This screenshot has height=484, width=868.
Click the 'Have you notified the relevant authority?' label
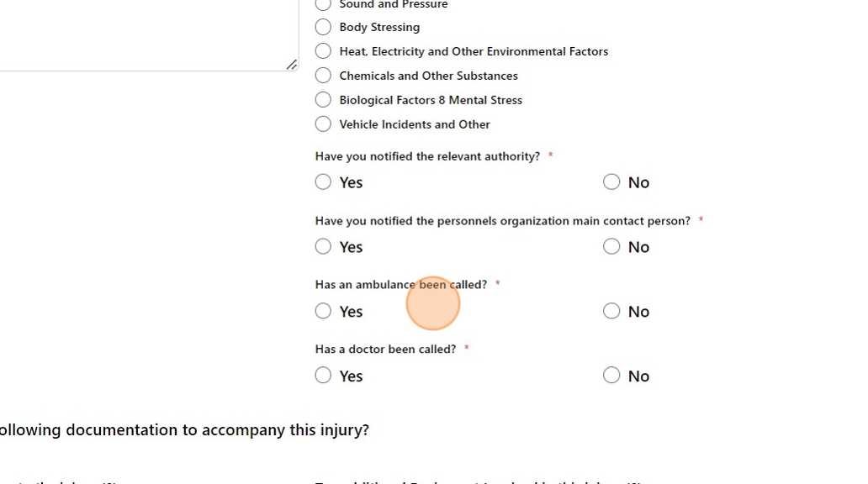point(427,156)
